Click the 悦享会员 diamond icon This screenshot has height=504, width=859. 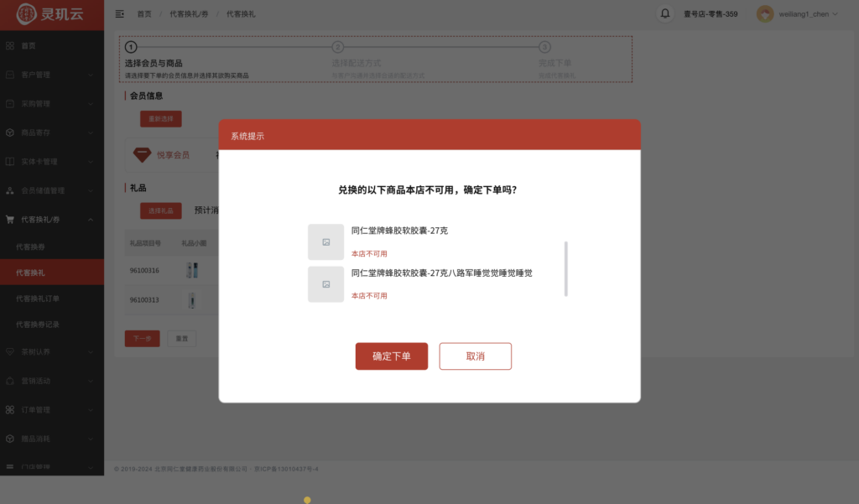pos(142,155)
